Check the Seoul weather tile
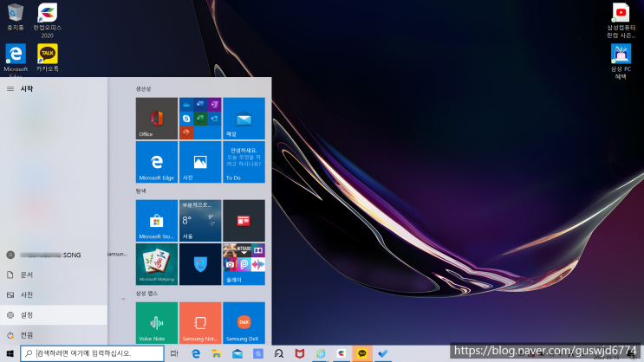The height and width of the screenshot is (362, 644). (x=200, y=221)
